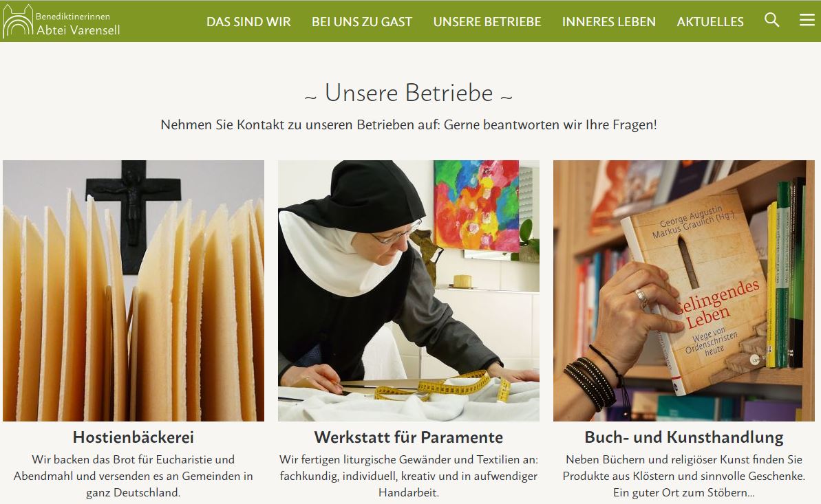Click the nun sewing photo thumbnail
Image resolution: width=821 pixels, height=504 pixels.
[408, 290]
